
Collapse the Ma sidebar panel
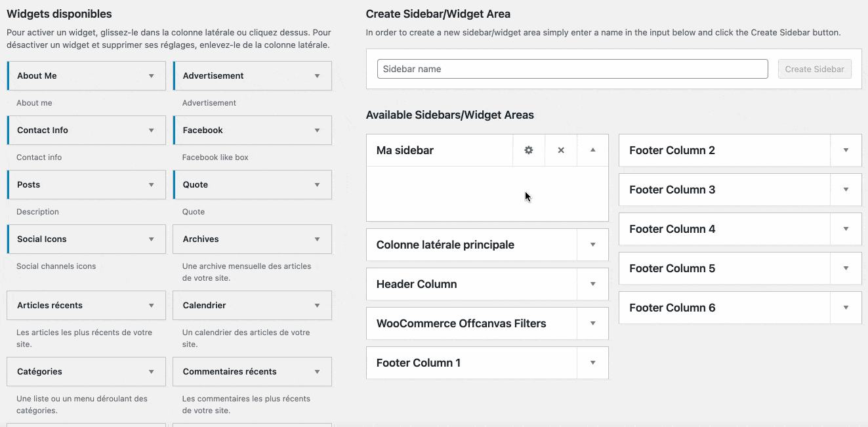pyautogui.click(x=592, y=150)
